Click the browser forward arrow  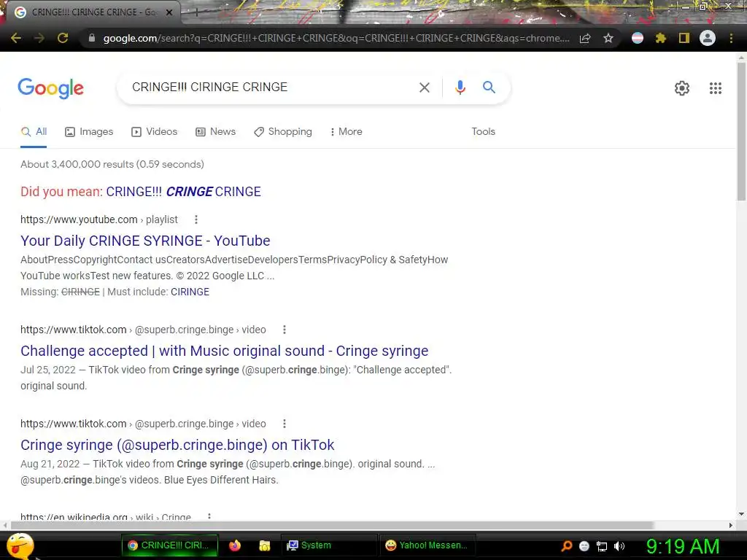point(39,38)
